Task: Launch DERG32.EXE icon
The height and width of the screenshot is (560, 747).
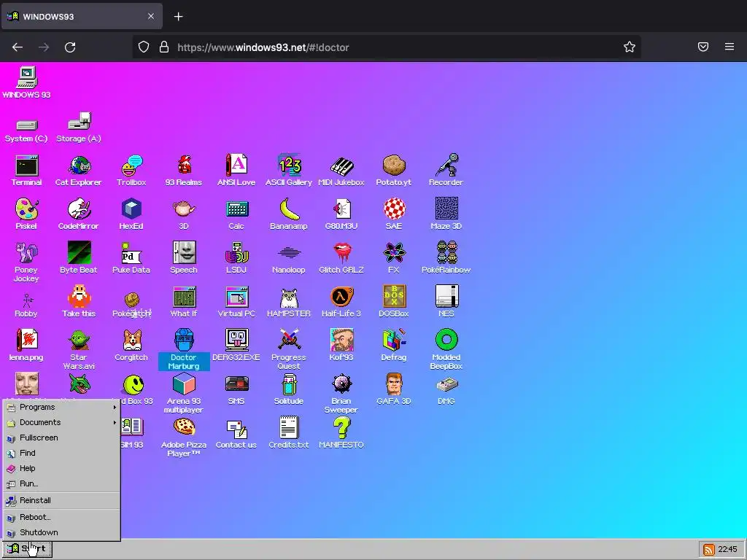Action: (236, 346)
